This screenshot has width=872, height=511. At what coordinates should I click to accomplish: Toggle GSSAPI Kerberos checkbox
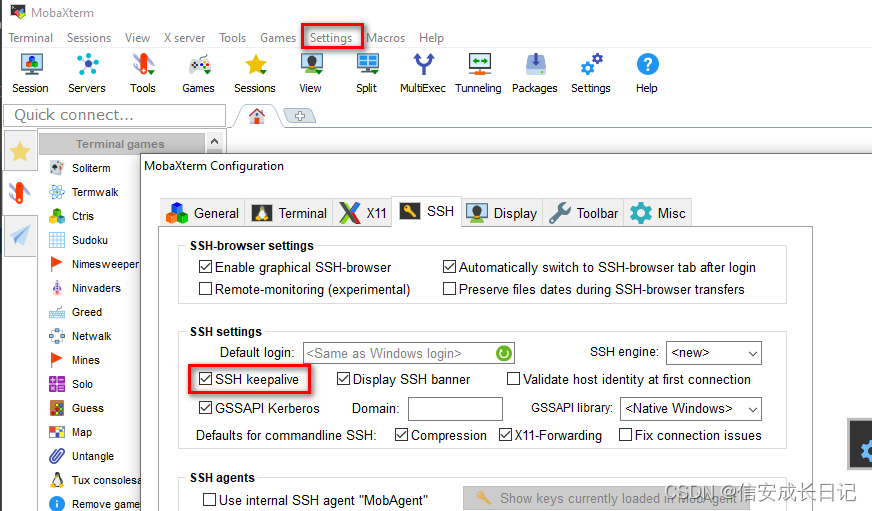tap(205, 408)
